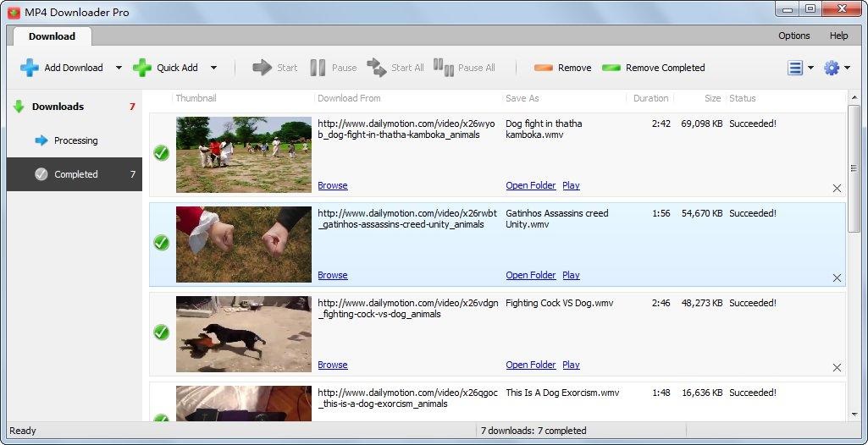Open the Options menu
This screenshot has height=445, width=868.
pyautogui.click(x=793, y=36)
